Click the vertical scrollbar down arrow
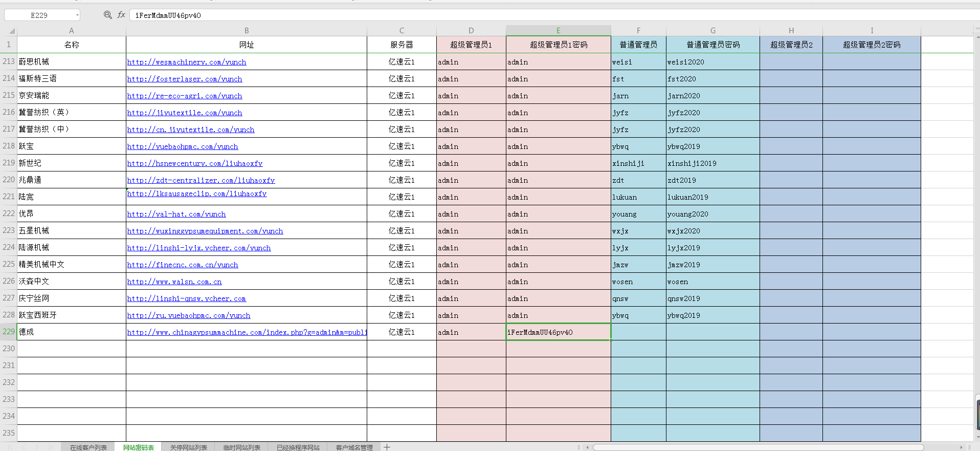Image resolution: width=980 pixels, height=451 pixels. [977, 437]
